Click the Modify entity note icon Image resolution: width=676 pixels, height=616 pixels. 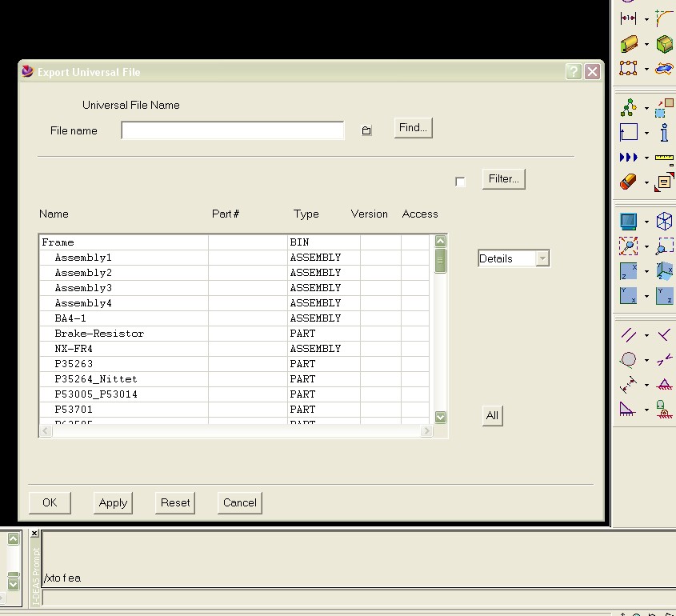pyautogui.click(x=664, y=182)
